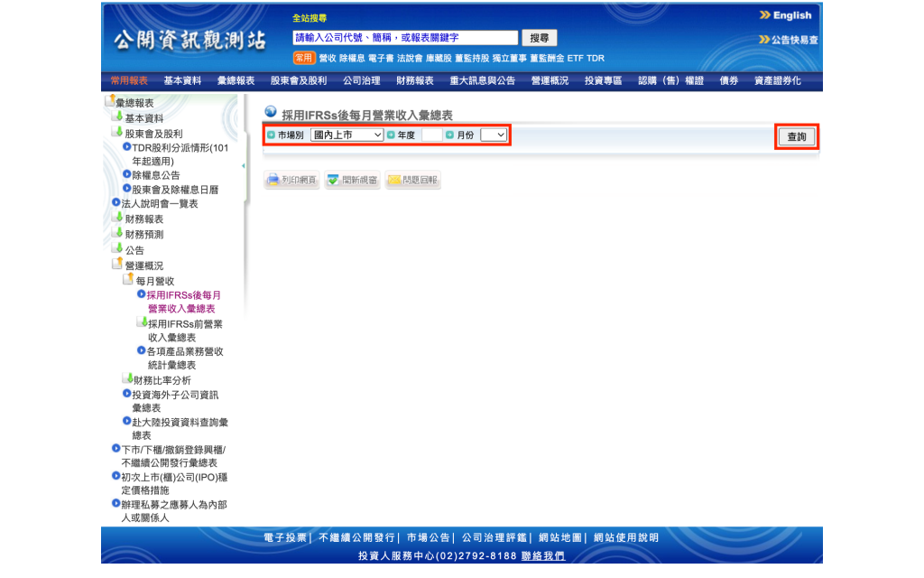Open 投資海外子公司資訊彙總表 sidebar item

pyautogui.click(x=175, y=402)
